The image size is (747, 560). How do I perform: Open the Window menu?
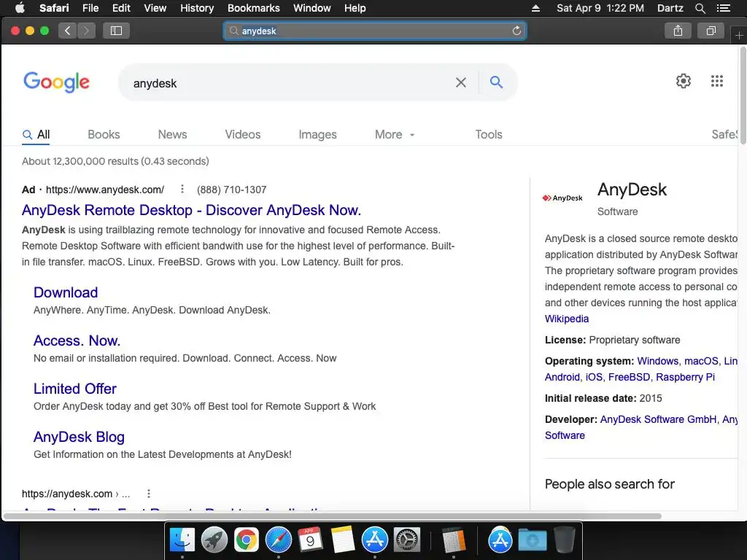coord(311,8)
